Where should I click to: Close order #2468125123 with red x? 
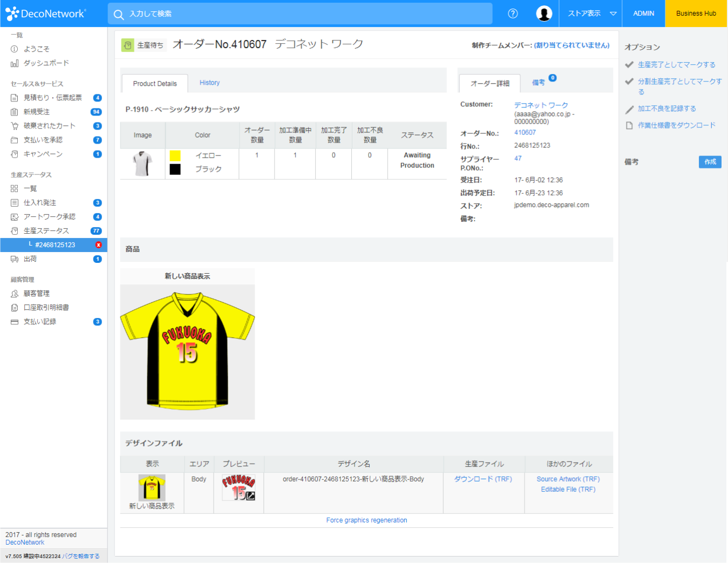[98, 245]
